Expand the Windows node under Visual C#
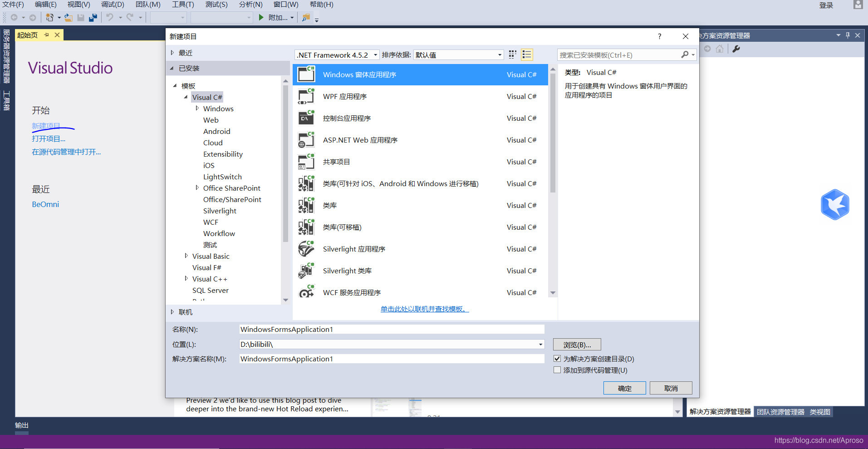 (197, 109)
